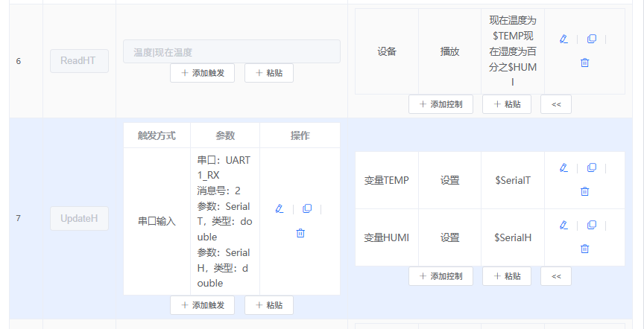Screen dimensions: 644x329
Task: Click the 参数 column header
Action: click(x=225, y=135)
